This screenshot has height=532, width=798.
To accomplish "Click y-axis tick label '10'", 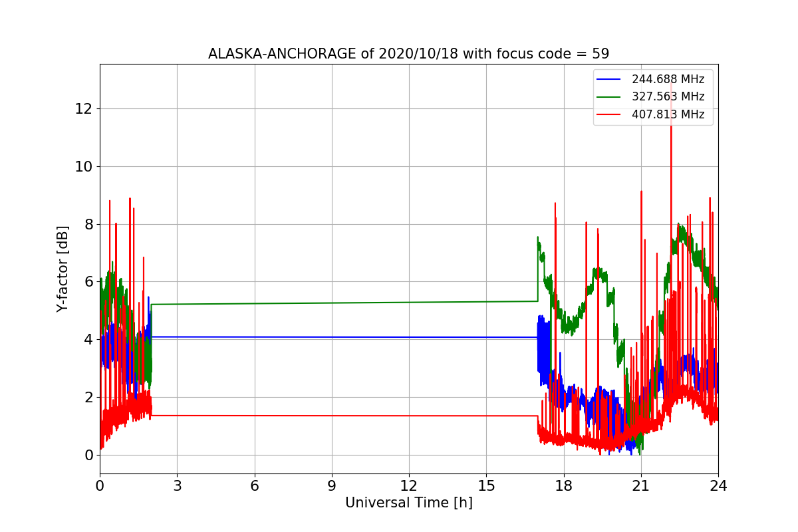I will [85, 166].
